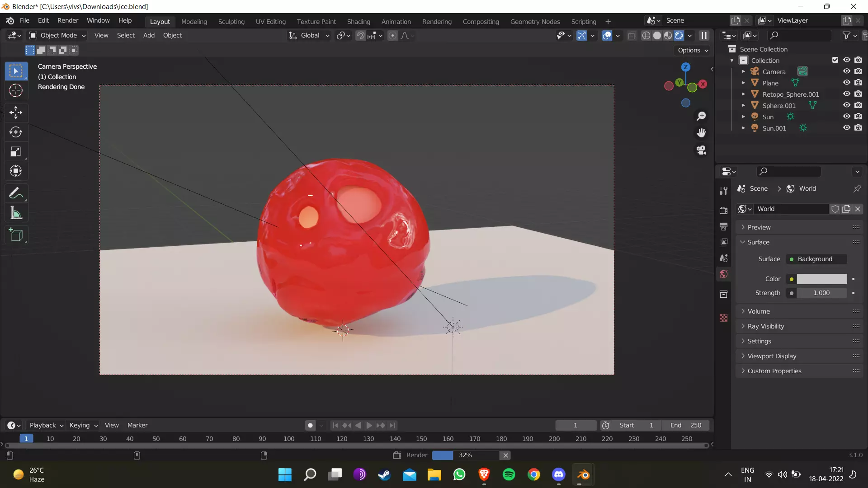Image resolution: width=868 pixels, height=488 pixels.
Task: Pause the viewport render preview
Action: pyautogui.click(x=704, y=35)
